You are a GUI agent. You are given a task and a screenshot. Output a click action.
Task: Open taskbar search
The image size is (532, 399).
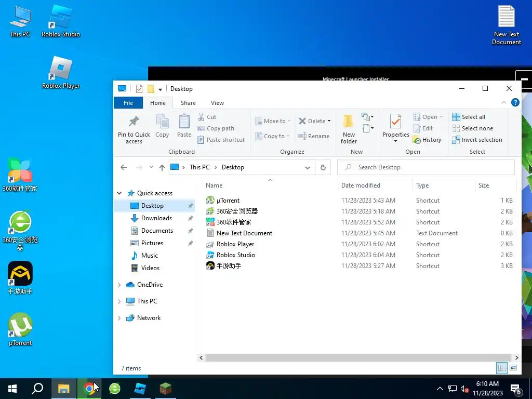point(37,389)
